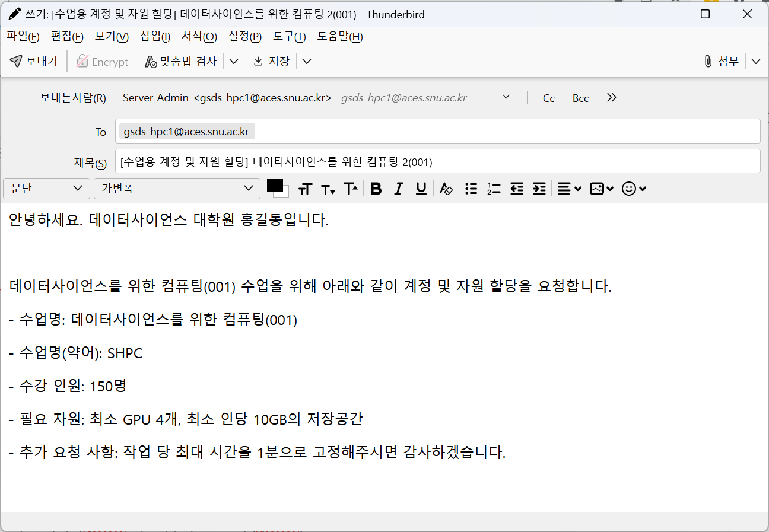Insert a bulleted list

tap(471, 189)
